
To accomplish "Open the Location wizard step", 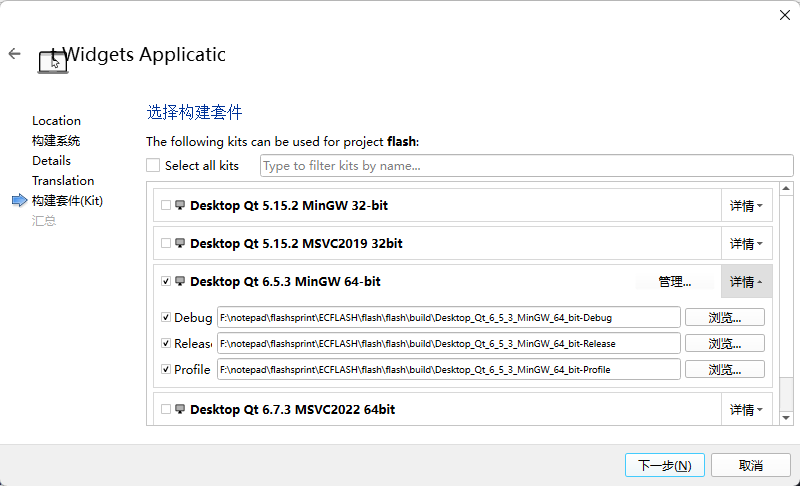I will 56,121.
